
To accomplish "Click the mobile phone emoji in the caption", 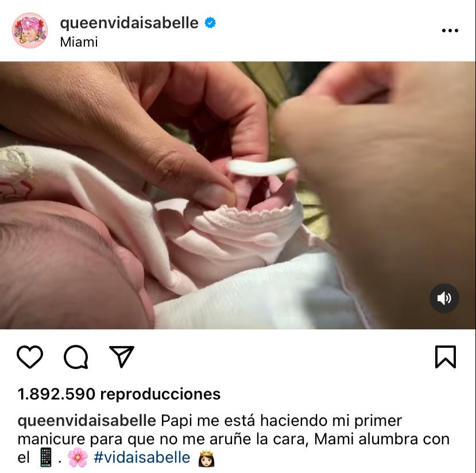I will (x=46, y=457).
